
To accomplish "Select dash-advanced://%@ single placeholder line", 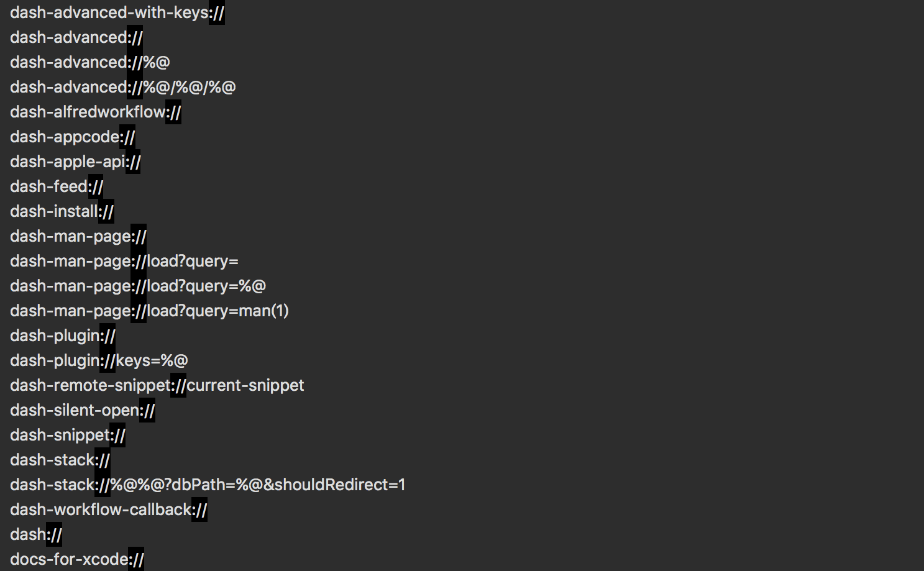I will 90,62.
